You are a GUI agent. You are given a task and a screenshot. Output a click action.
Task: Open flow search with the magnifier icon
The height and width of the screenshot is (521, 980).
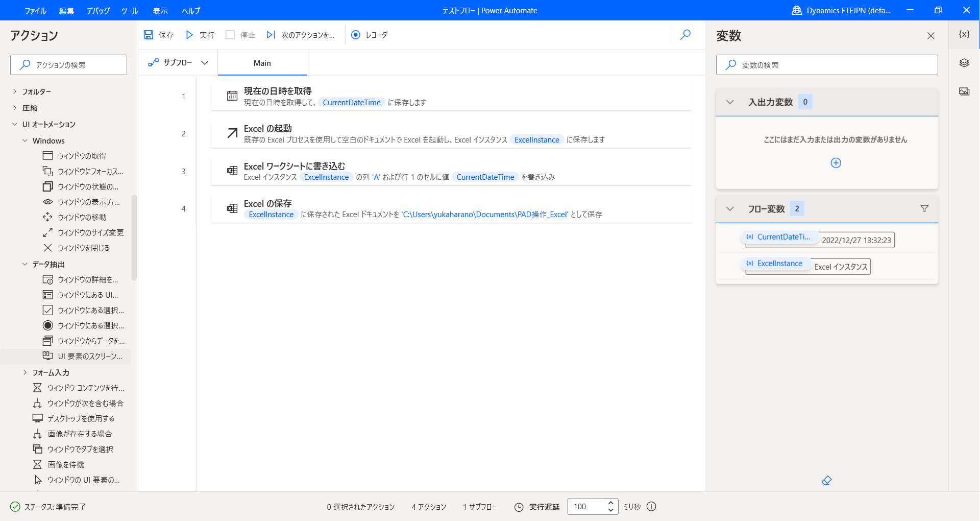click(x=685, y=35)
